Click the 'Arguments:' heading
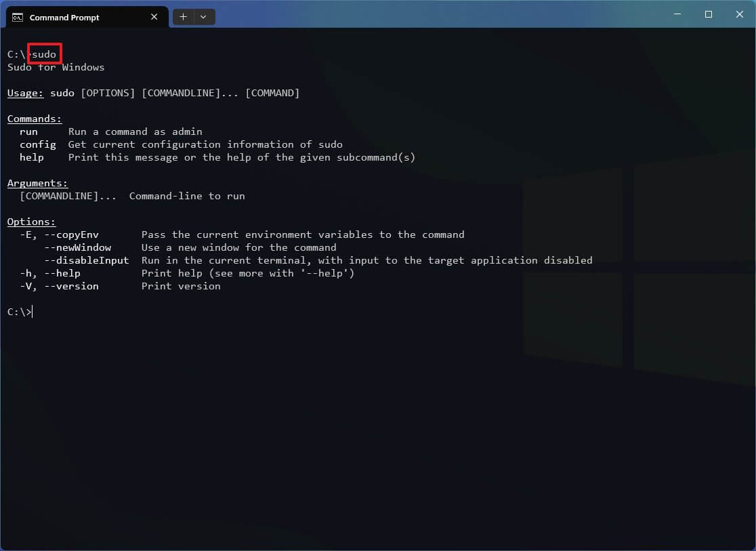The image size is (756, 551). 38,183
